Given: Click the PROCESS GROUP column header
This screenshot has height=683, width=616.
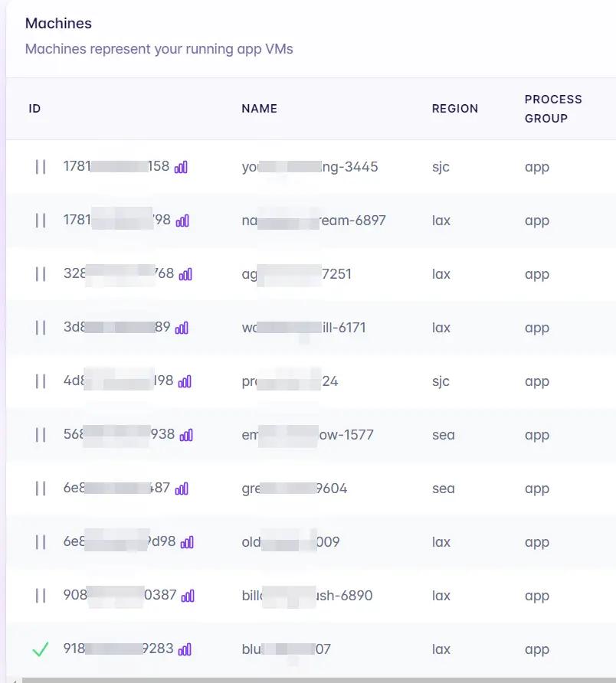Looking at the screenshot, I should [x=553, y=109].
